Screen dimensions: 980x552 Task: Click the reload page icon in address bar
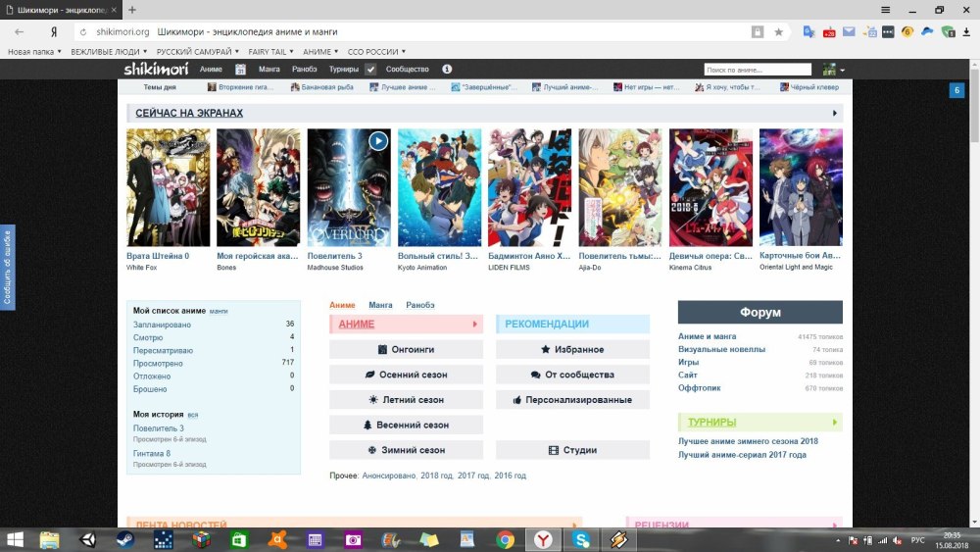(83, 32)
